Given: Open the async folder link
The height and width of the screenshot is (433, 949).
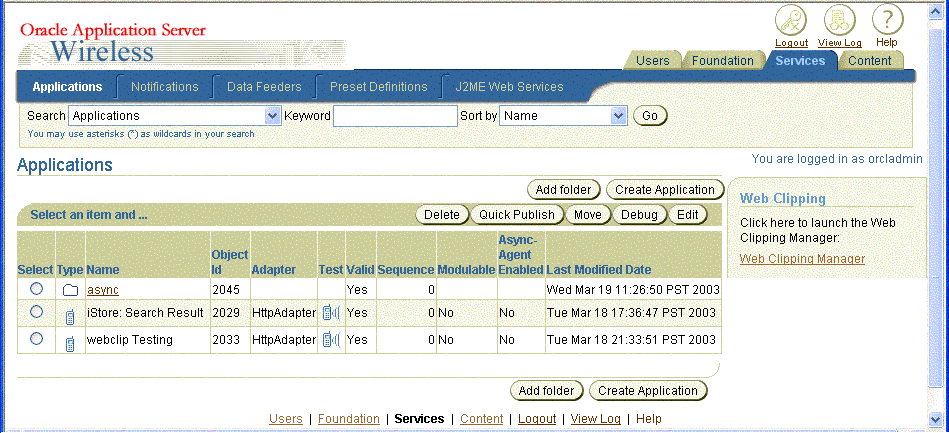Looking at the screenshot, I should [x=103, y=290].
